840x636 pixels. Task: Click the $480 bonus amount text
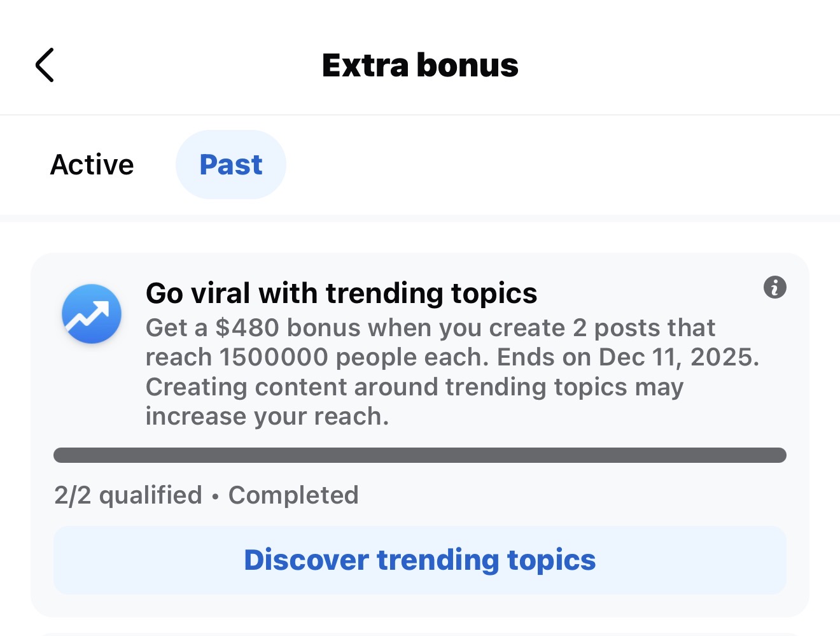247,328
